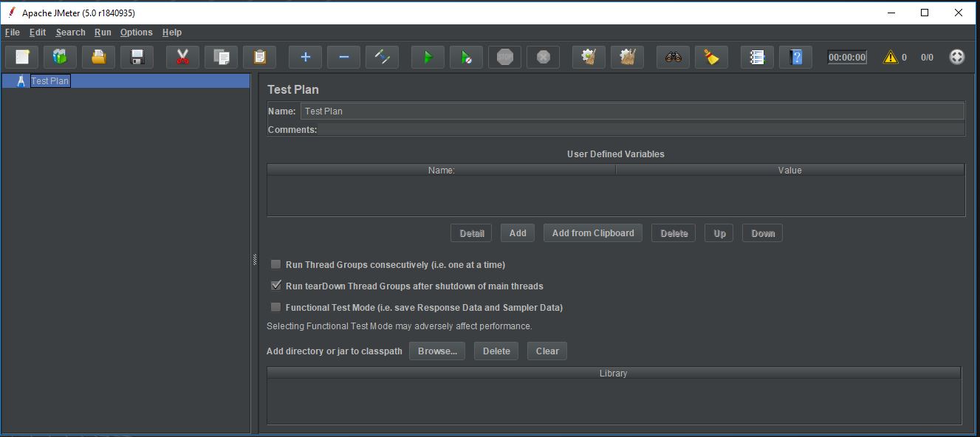Open the Edit menu
The width and height of the screenshot is (980, 437).
pos(38,32)
